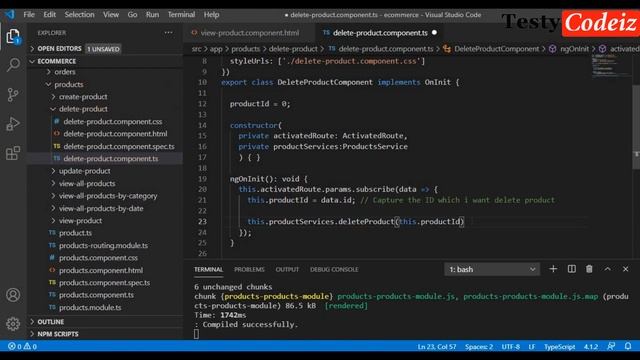Click TypeScript language mode in status bar

pyautogui.click(x=559, y=347)
